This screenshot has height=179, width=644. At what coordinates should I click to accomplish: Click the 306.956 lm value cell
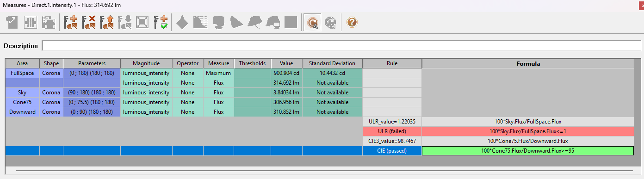(x=286, y=102)
